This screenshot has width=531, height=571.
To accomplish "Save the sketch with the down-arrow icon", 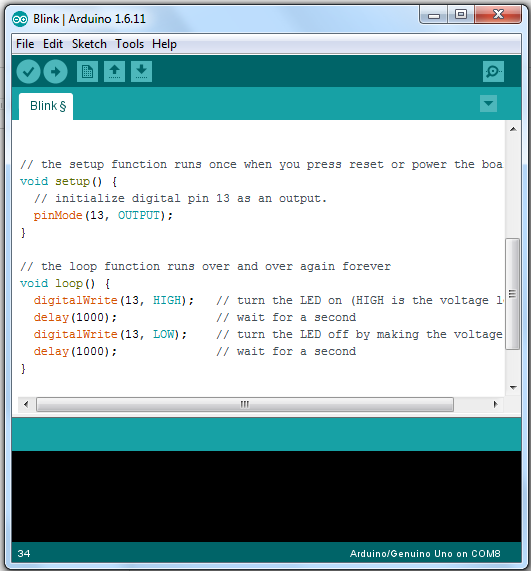I will [x=141, y=71].
